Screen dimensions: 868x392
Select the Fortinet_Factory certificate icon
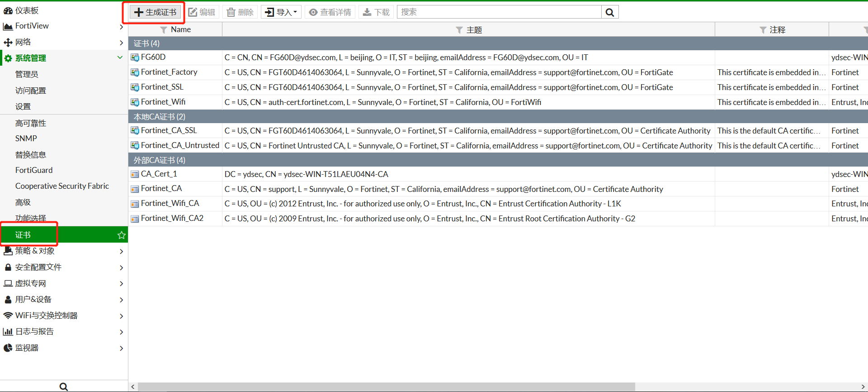click(135, 72)
